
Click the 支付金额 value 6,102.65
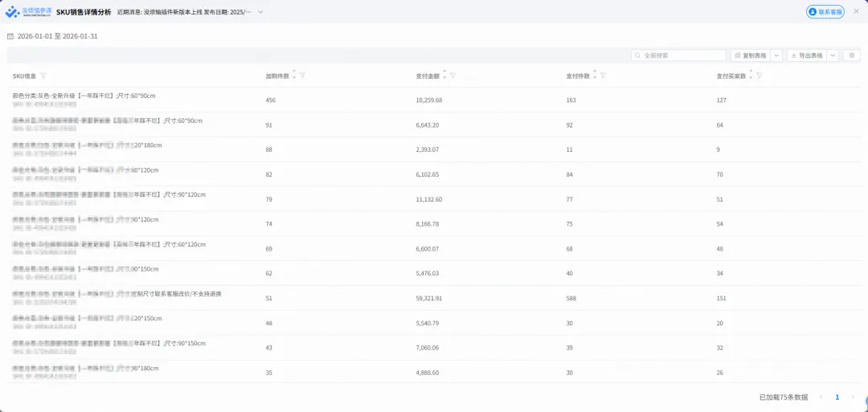point(428,174)
